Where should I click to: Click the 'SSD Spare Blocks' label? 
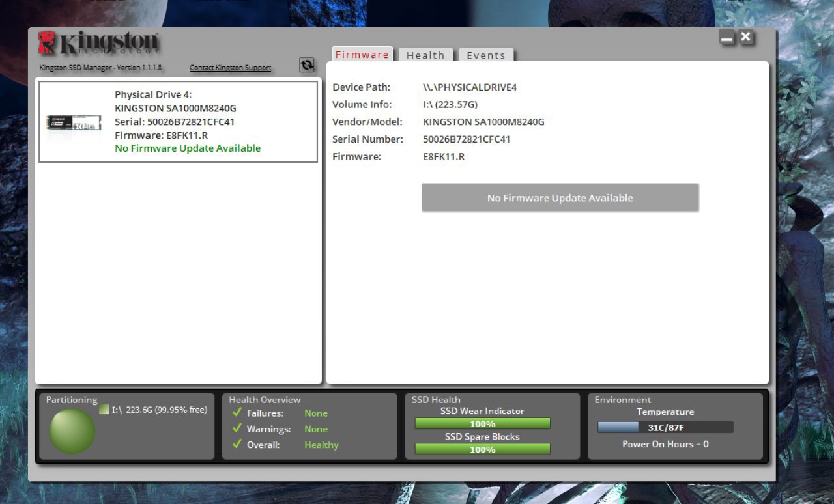click(x=482, y=436)
